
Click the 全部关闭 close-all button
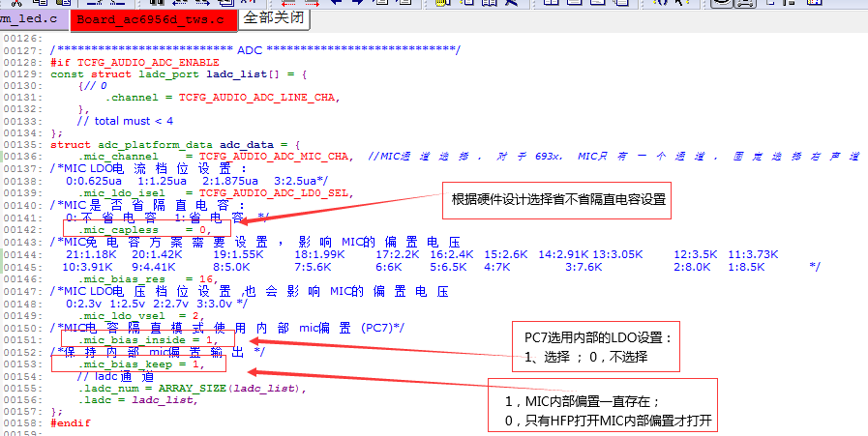click(274, 18)
